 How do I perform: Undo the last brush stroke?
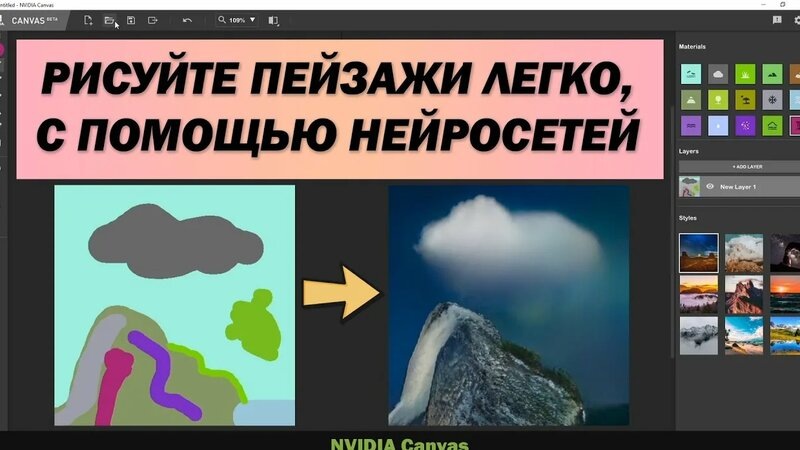coord(187,20)
